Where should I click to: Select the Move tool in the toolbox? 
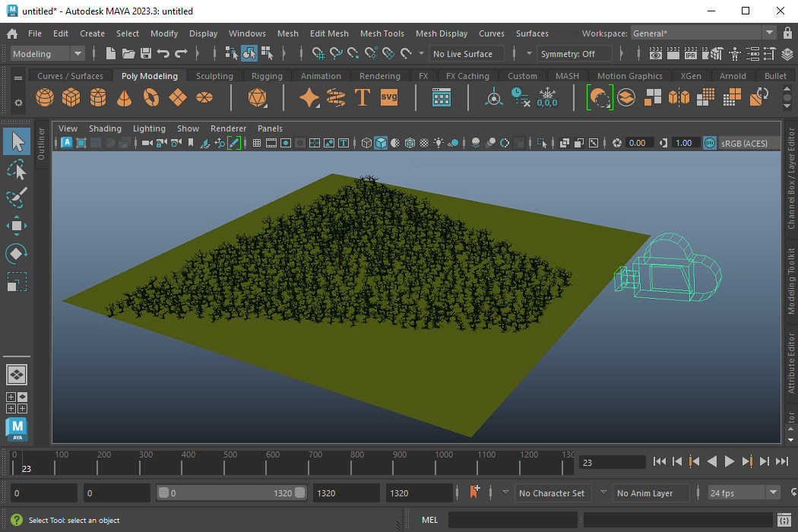pos(17,226)
